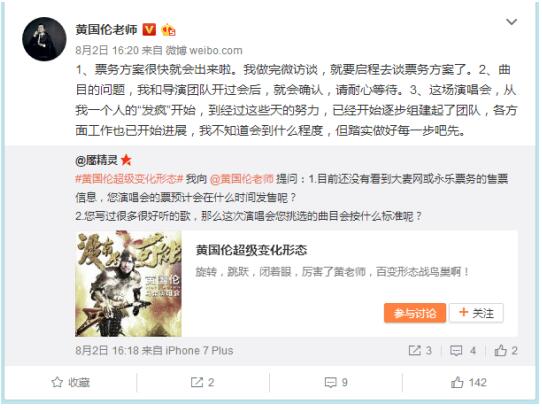Image resolution: width=542 pixels, height=410 pixels.
Task: Open the post options chevron menu
Action: pos(511,22)
